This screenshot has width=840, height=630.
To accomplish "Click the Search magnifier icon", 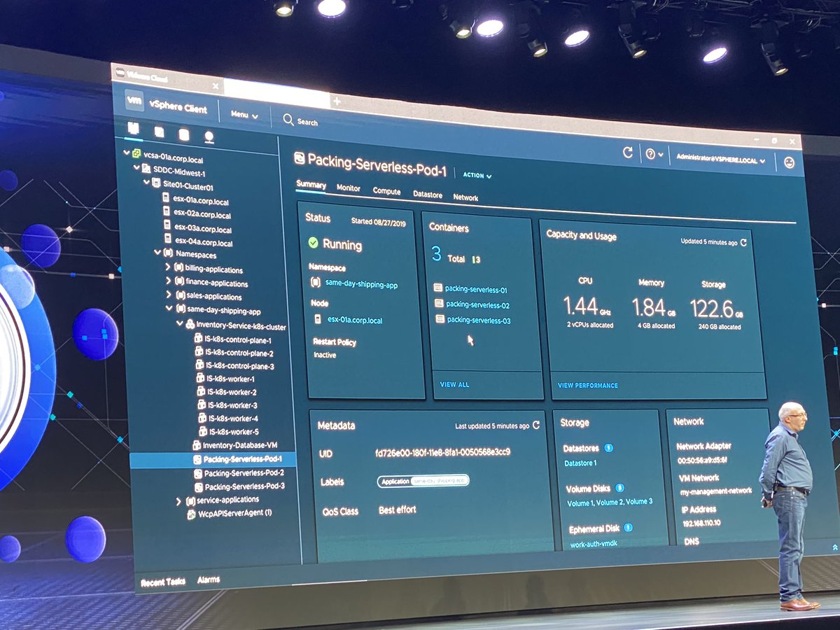I will pos(288,120).
